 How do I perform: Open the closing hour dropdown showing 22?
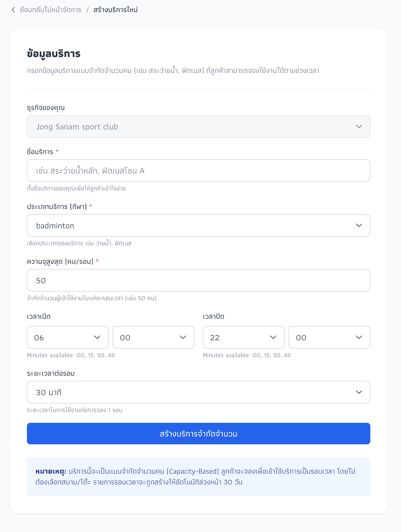(243, 337)
